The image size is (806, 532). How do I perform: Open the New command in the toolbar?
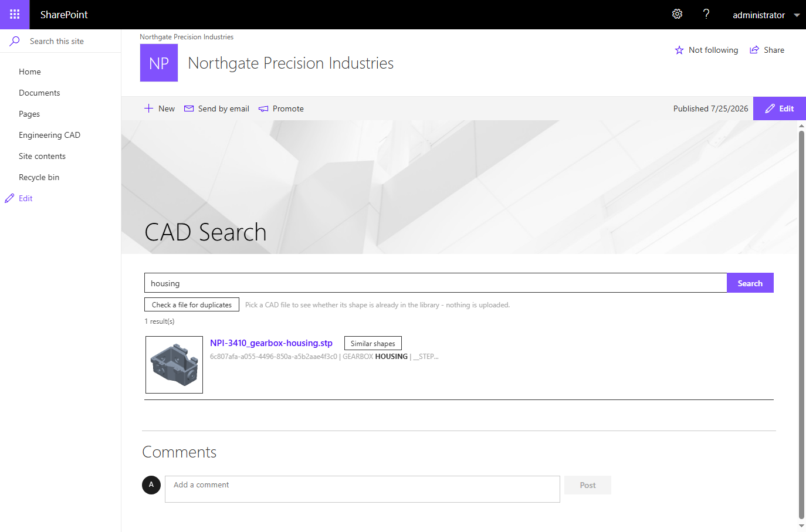(167, 109)
